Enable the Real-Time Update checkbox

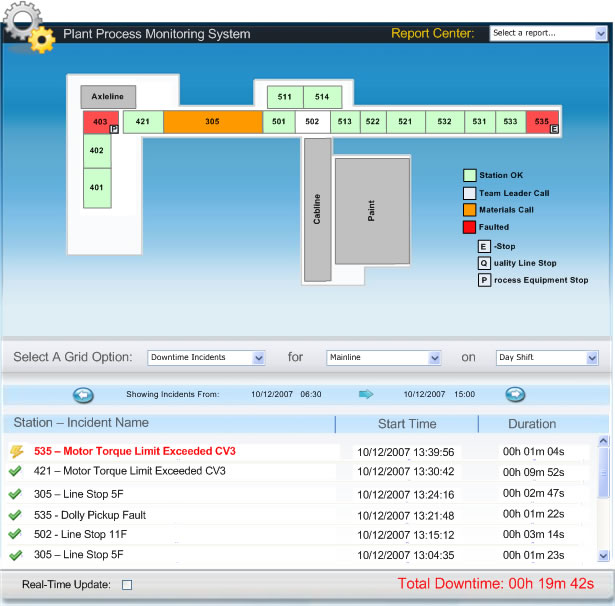pos(127,585)
